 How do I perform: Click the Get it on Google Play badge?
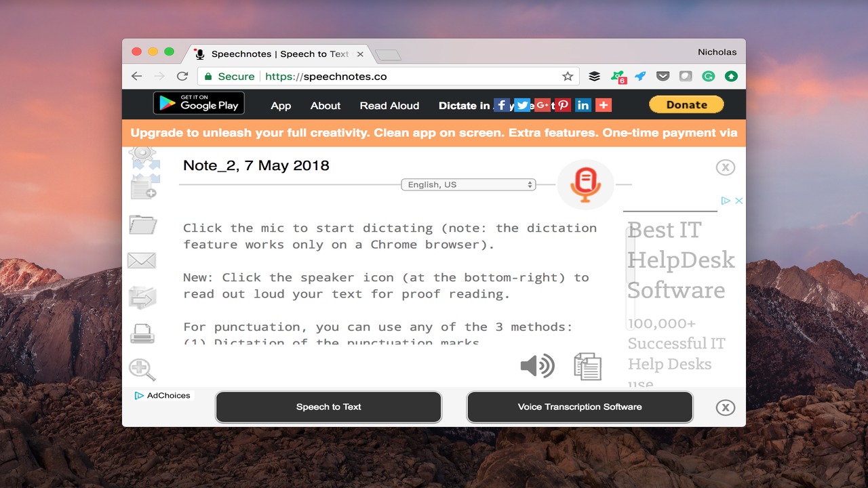[x=199, y=103]
